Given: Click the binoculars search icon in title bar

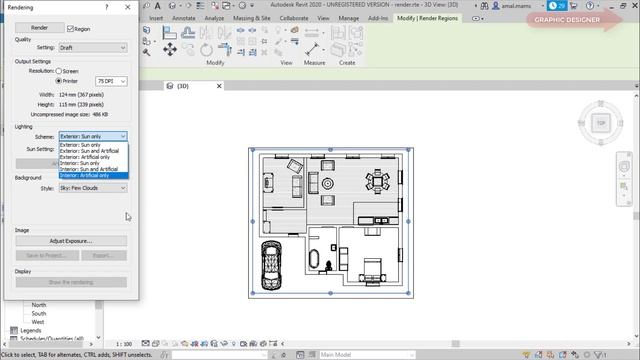Looking at the screenshot, I should tap(484, 6).
